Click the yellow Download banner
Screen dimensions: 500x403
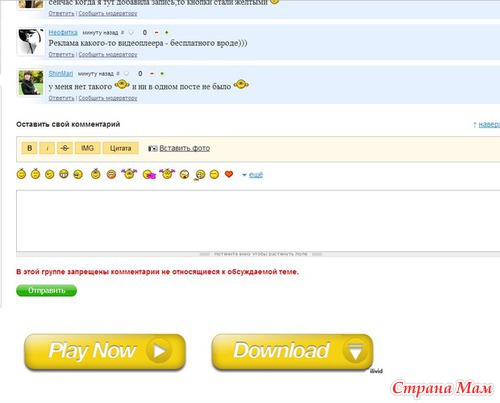(x=292, y=352)
